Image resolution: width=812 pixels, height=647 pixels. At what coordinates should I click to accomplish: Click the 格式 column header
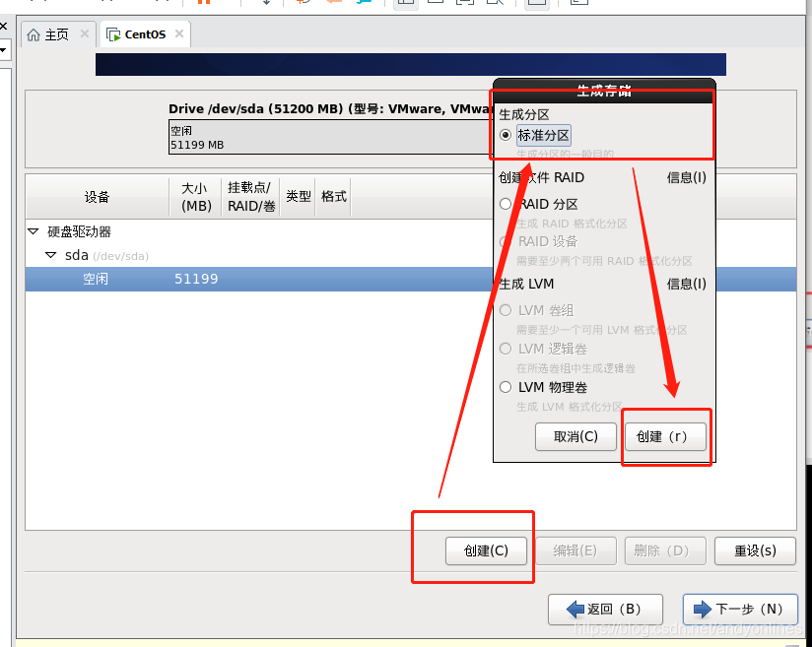[x=333, y=197]
